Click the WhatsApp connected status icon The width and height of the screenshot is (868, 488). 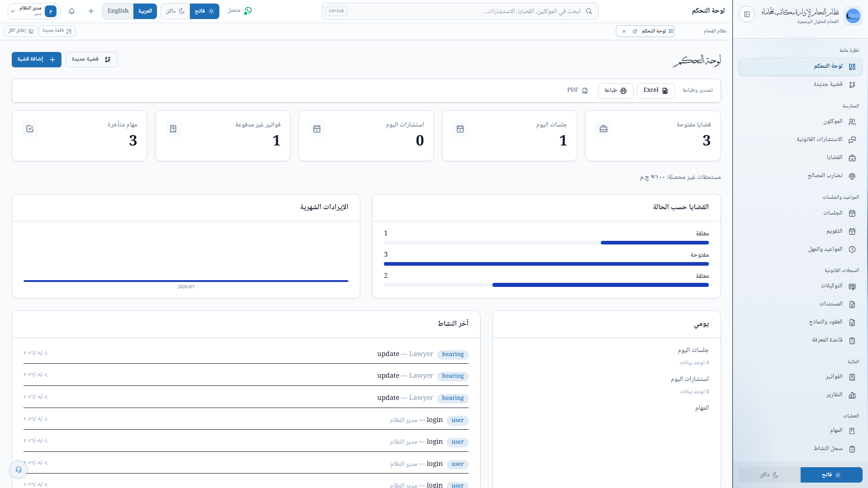coord(248,11)
